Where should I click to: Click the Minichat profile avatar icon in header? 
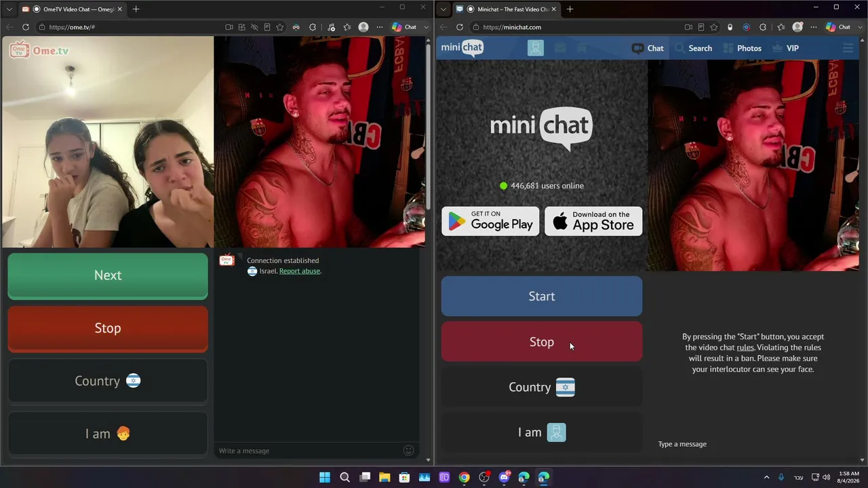pyautogui.click(x=536, y=48)
